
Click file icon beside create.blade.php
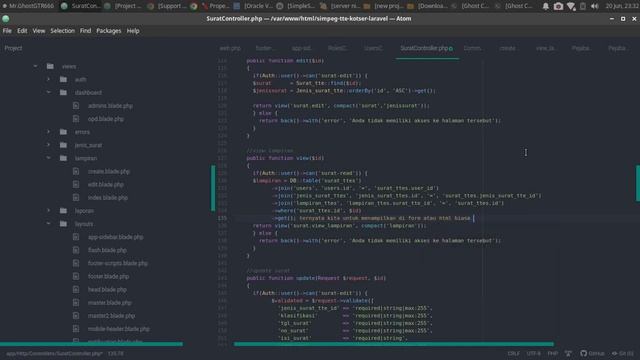click(x=76, y=171)
